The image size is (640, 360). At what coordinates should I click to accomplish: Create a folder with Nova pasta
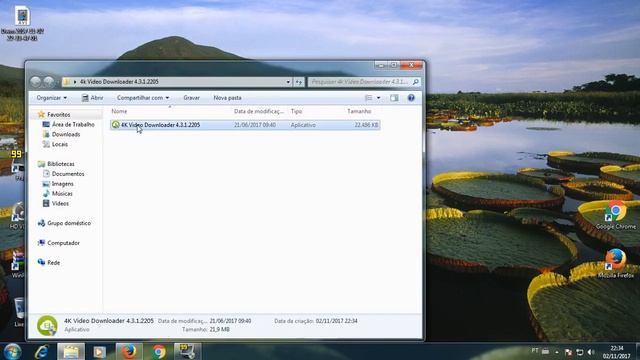click(227, 98)
